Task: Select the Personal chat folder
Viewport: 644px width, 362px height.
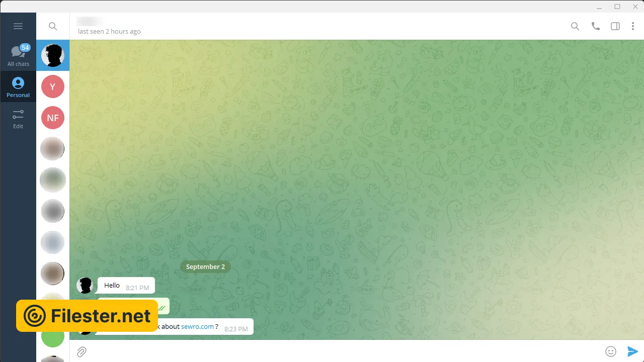Action: click(18, 86)
